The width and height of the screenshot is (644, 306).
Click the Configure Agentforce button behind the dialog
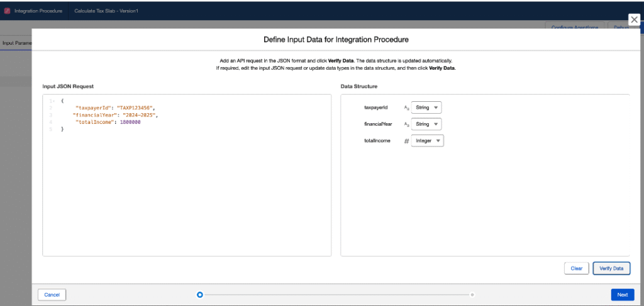click(x=575, y=26)
